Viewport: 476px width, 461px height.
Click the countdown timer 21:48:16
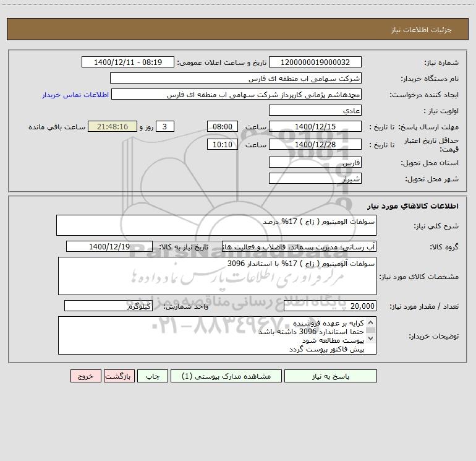coord(113,126)
